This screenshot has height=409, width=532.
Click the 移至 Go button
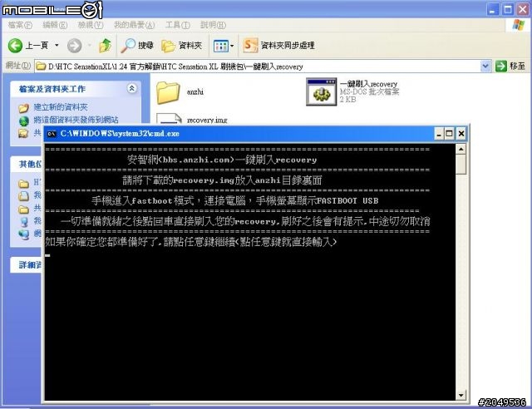click(x=510, y=67)
